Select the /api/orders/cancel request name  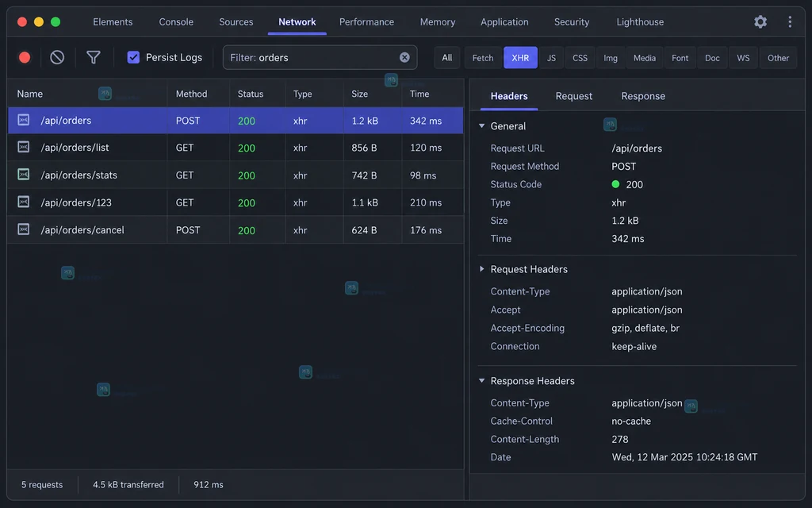(x=82, y=229)
